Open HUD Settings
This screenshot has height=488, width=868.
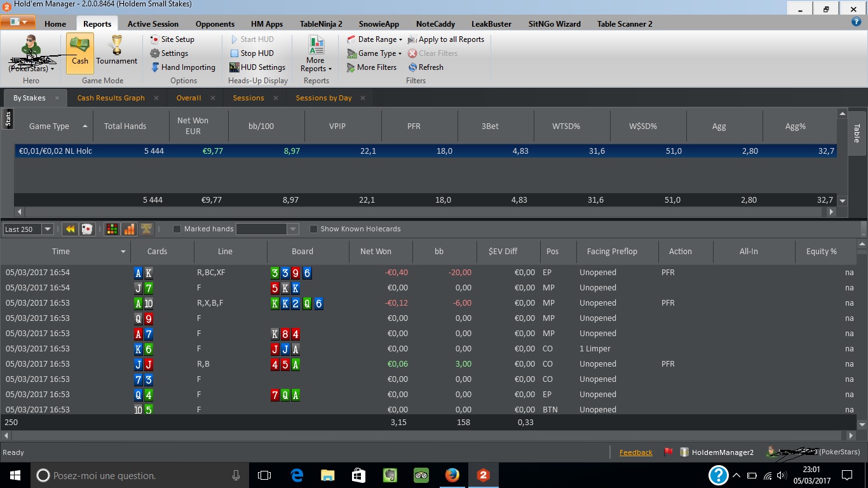point(257,67)
